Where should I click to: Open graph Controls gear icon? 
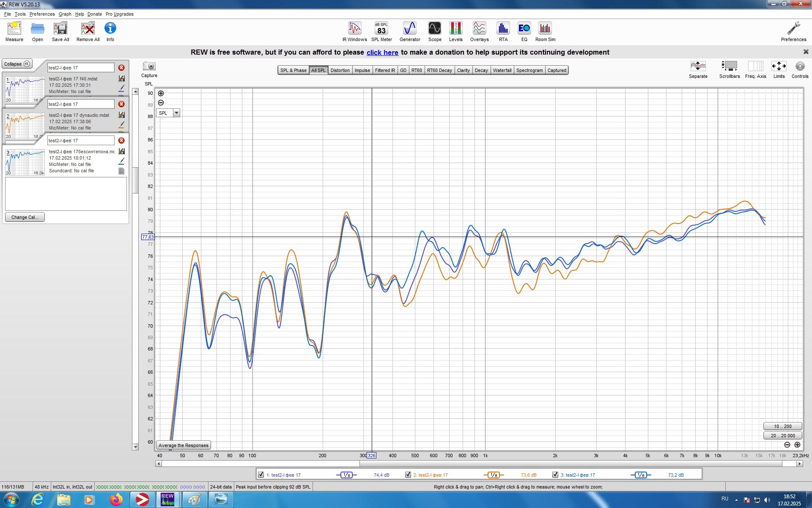pyautogui.click(x=799, y=67)
